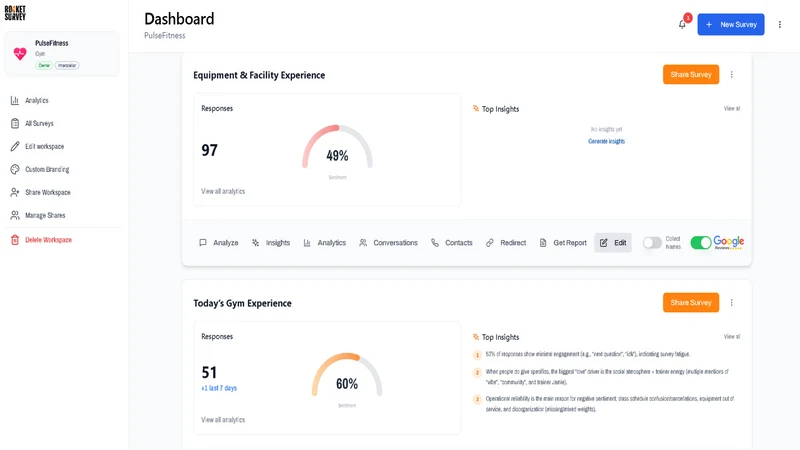This screenshot has width=800, height=450.
Task: Click the Manage Shares people icon
Action: (15, 215)
